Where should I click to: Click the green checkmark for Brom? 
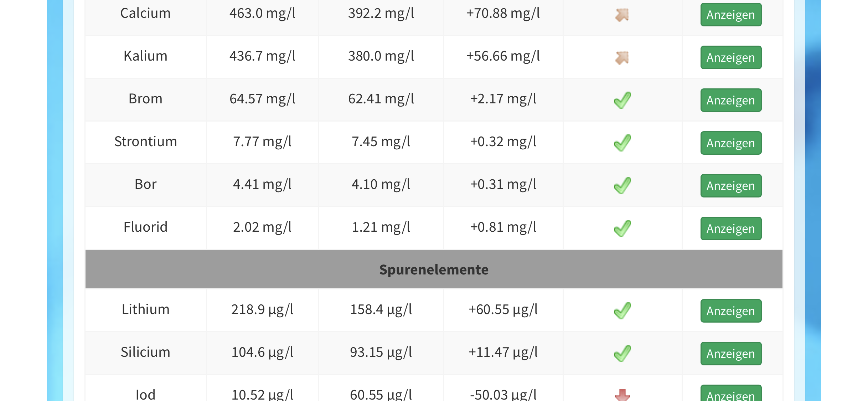click(622, 100)
